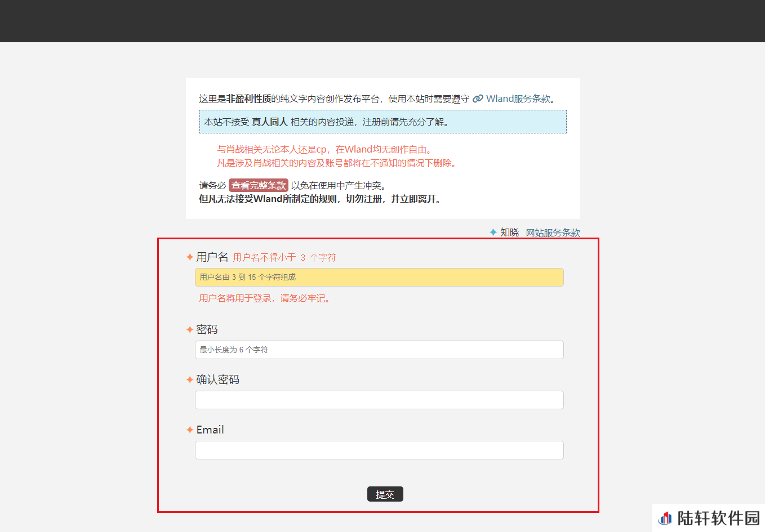This screenshot has width=765, height=532.
Task: Click the 陆轩软件园 building logo icon
Action: point(665,518)
